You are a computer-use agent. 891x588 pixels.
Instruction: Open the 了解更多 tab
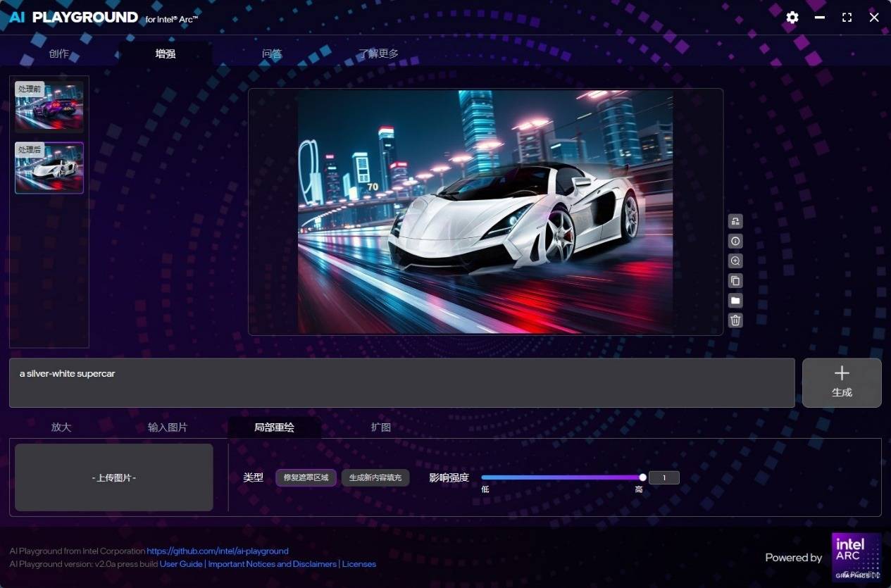378,54
